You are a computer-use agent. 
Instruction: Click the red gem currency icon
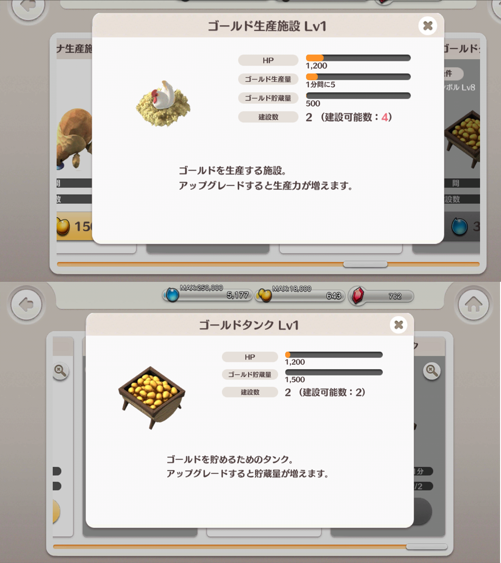point(358,296)
